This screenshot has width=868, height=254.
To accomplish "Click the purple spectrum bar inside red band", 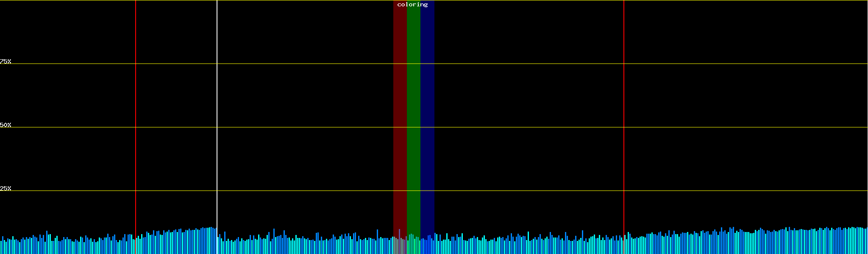I will coord(399,241).
